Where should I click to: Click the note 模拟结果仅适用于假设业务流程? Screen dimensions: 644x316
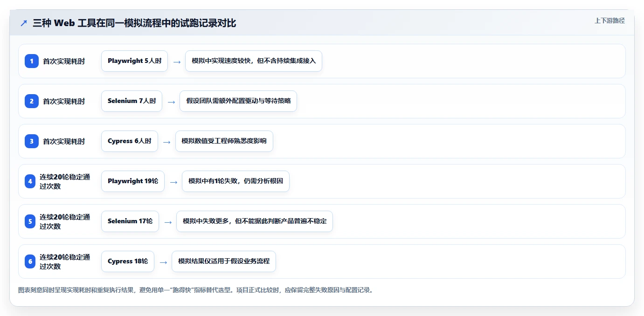224,261
